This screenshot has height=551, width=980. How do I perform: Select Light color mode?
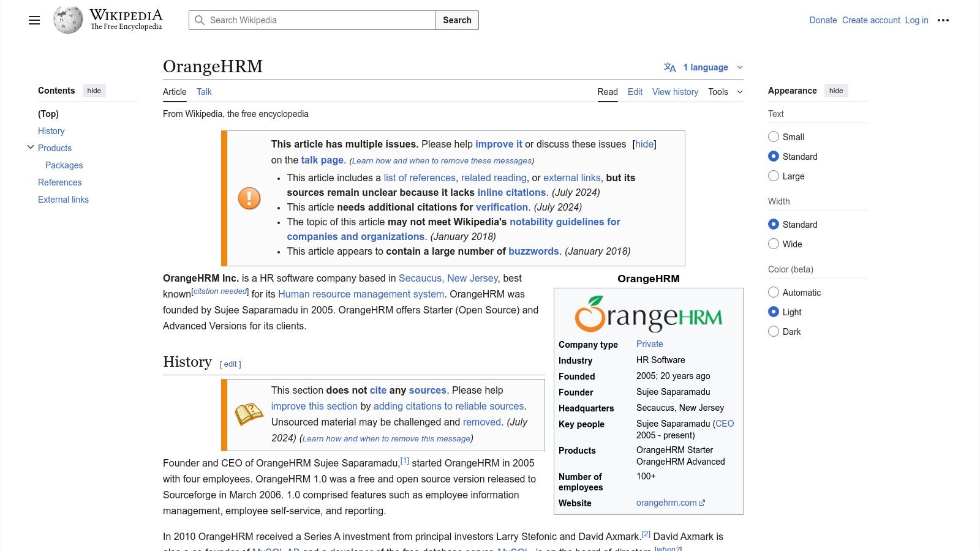point(774,312)
